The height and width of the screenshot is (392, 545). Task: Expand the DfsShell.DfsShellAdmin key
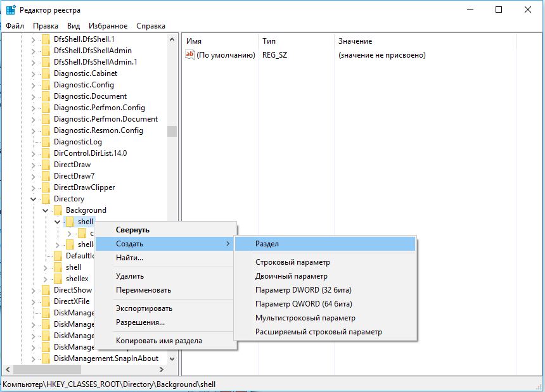click(34, 51)
